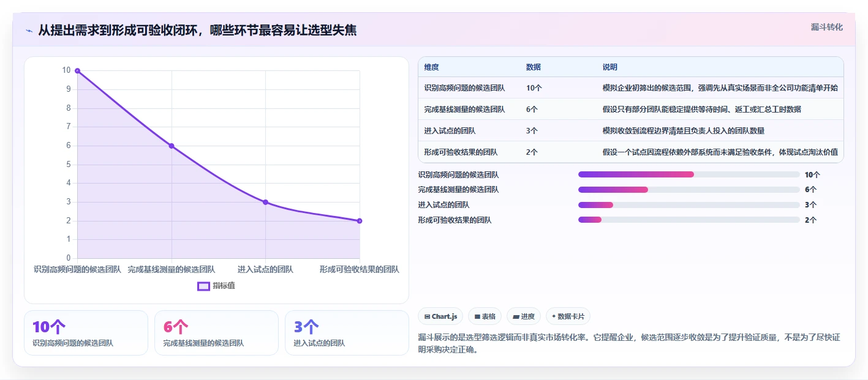
Task: Click description beginning 模拟收敛到流程边界清楚
Action: pos(683,130)
